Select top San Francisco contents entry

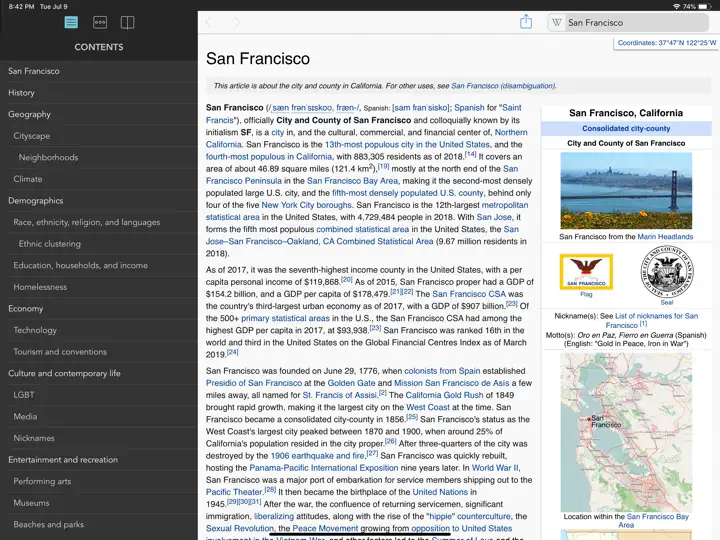(x=99, y=71)
